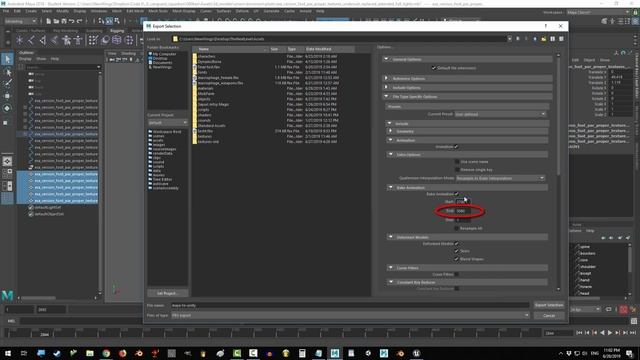Go up one folder in Export dialog

tap(535, 39)
